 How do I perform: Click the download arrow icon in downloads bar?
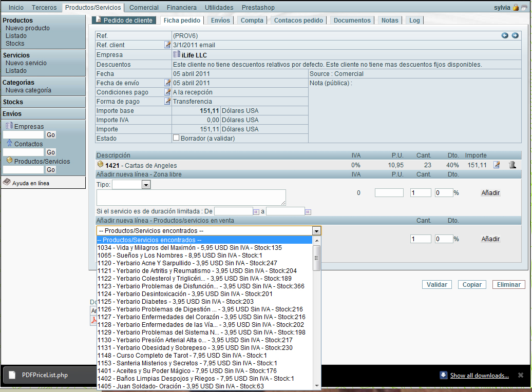pyautogui.click(x=444, y=375)
